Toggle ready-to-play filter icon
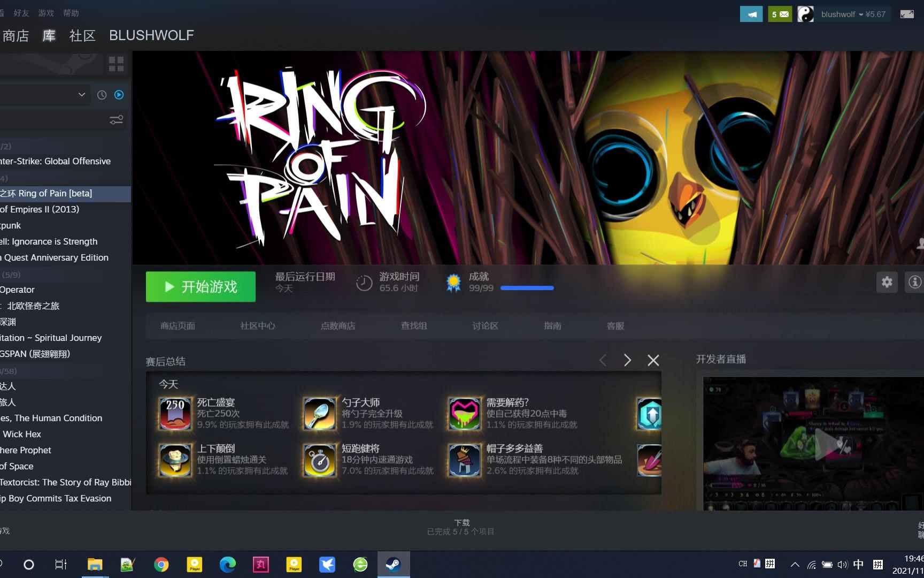The image size is (924, 578). point(119,95)
